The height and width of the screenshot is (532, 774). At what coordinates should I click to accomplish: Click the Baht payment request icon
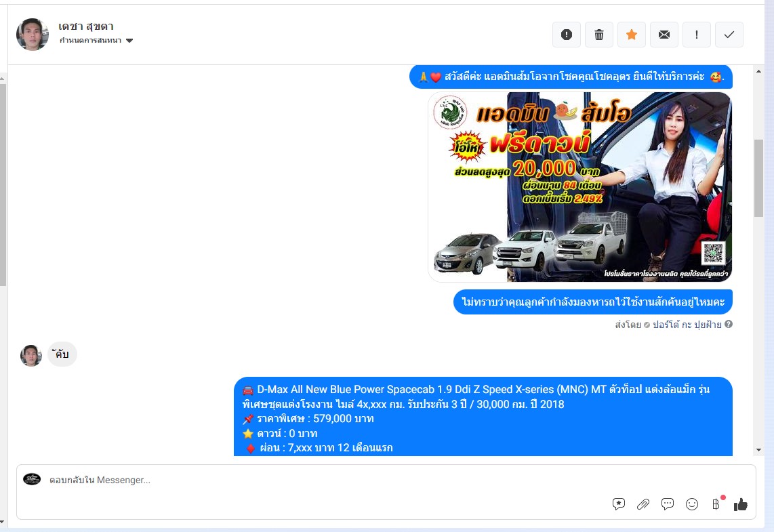pyautogui.click(x=716, y=504)
